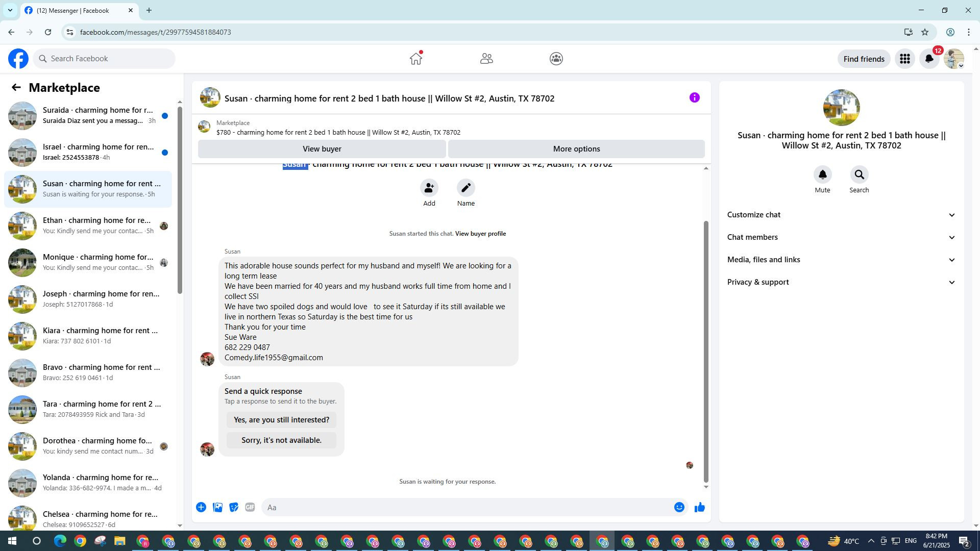Click the GIF icon in composer
Screen dimensions: 980x551
pos(250,507)
